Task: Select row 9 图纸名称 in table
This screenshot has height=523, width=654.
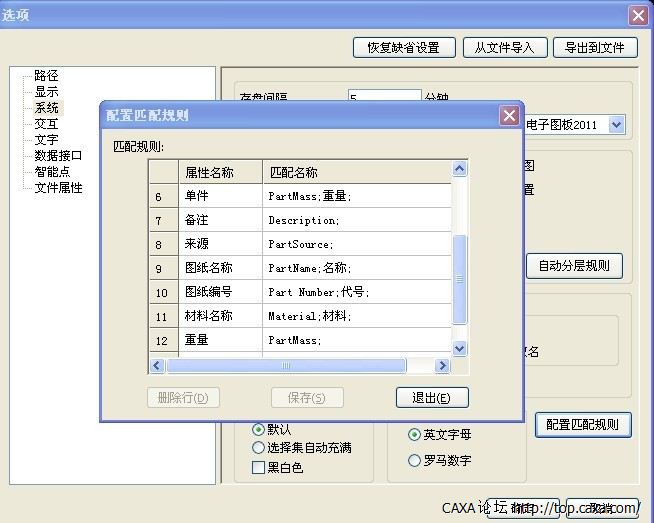Action: tap(208, 268)
